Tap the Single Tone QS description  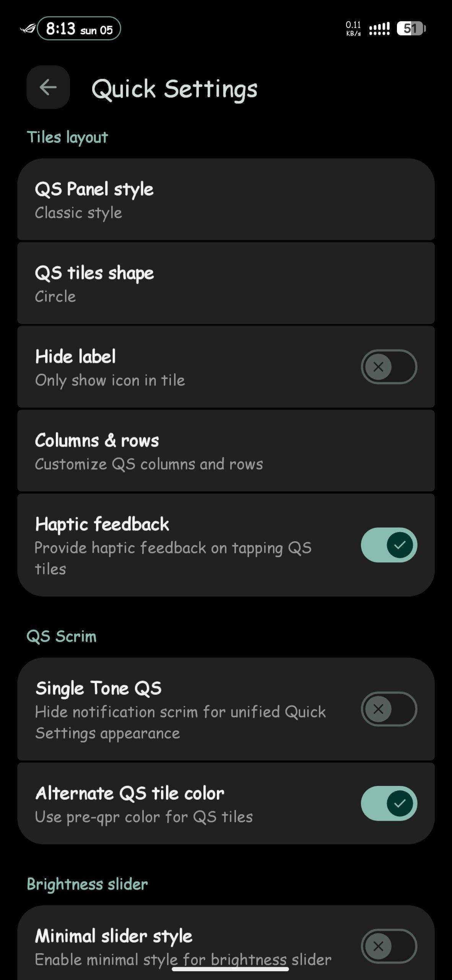(x=180, y=722)
